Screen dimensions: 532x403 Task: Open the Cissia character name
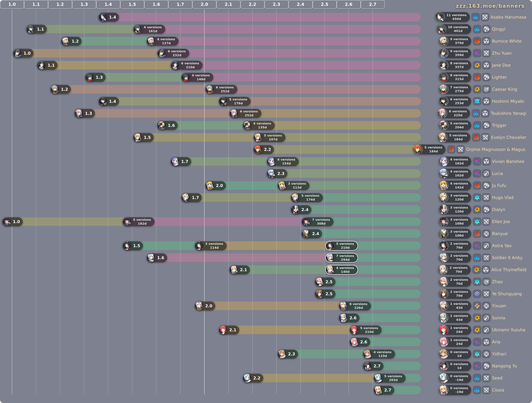498,390
